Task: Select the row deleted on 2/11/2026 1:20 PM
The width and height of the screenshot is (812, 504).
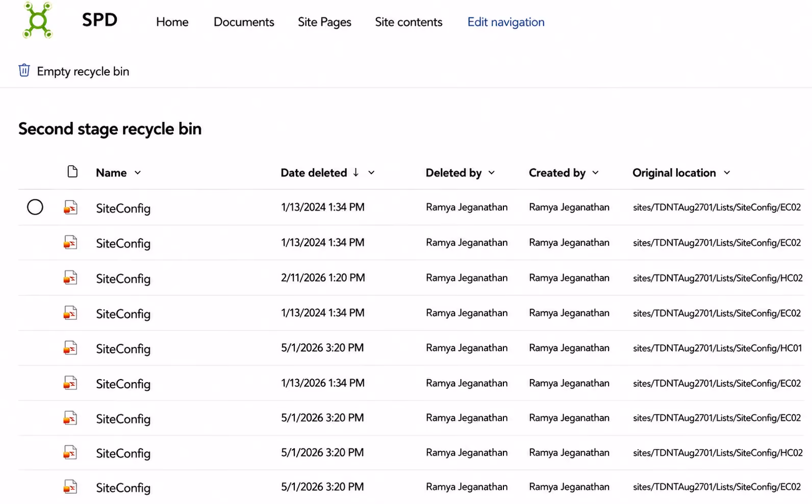Action: coord(411,278)
